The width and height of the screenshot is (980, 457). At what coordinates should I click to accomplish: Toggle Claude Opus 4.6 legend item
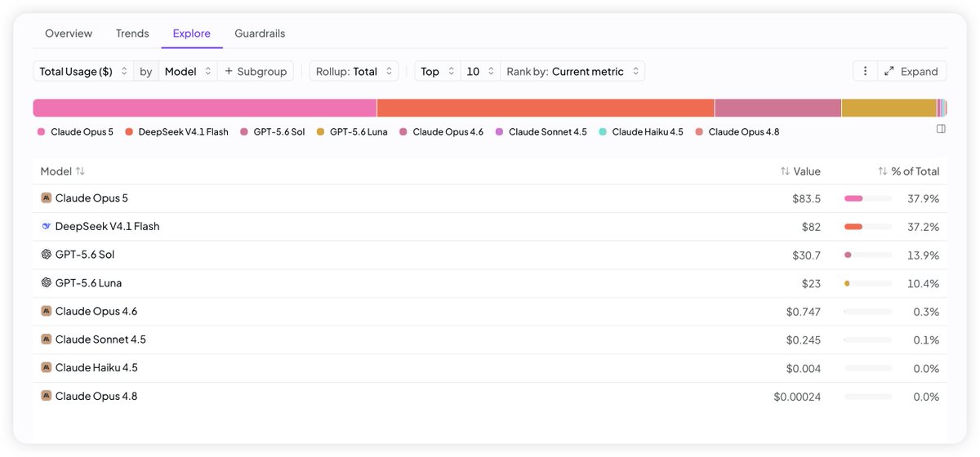[442, 131]
